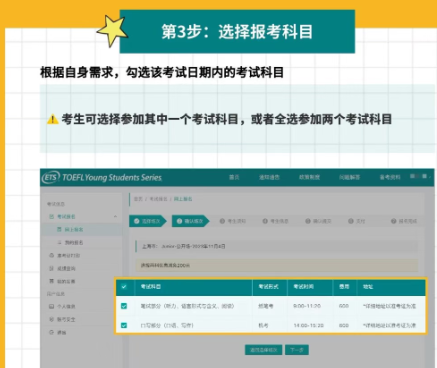Open the user account dropdown in top bar

pos(420,176)
